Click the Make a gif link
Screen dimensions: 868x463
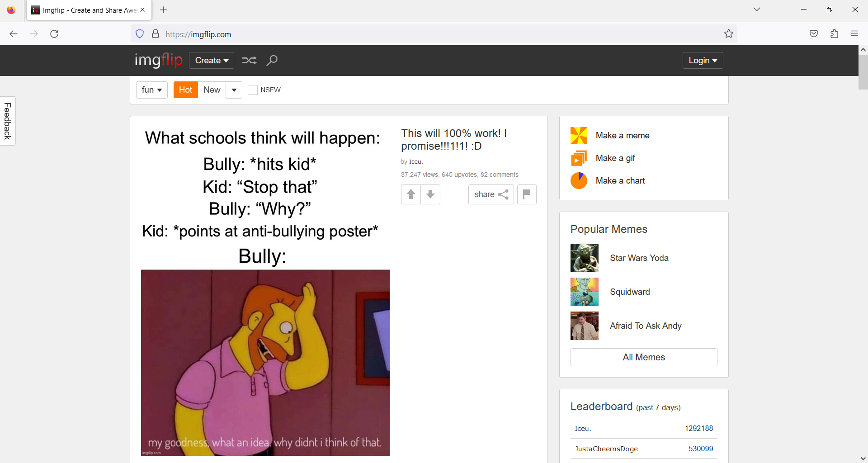click(615, 158)
